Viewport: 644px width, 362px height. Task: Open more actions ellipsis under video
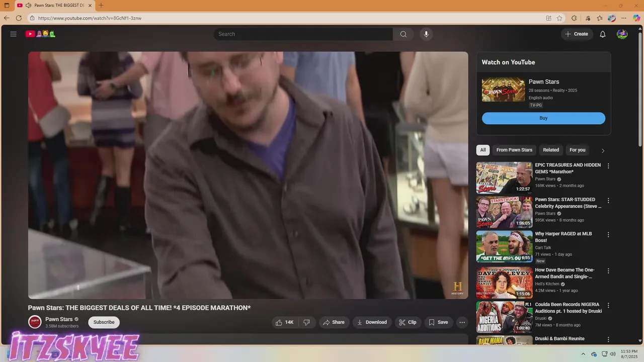pos(462,322)
